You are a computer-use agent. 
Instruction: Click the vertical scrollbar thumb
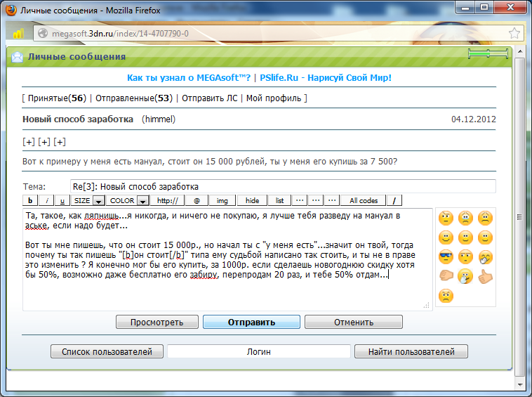click(x=519, y=217)
